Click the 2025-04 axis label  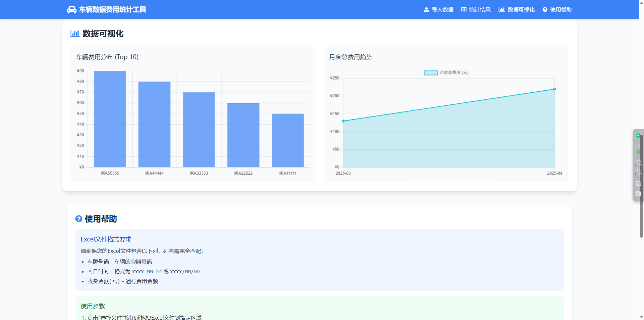point(554,173)
